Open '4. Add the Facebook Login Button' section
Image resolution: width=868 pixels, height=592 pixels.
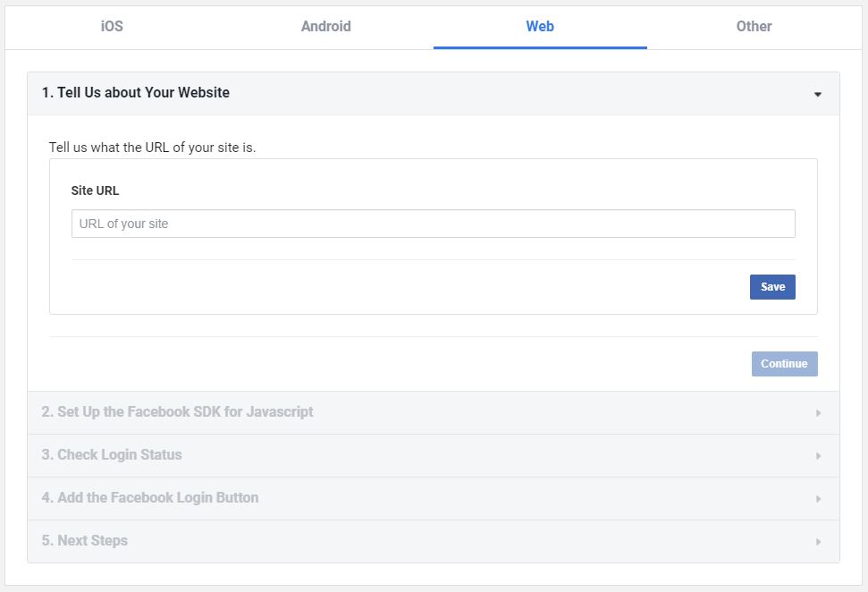pos(150,498)
